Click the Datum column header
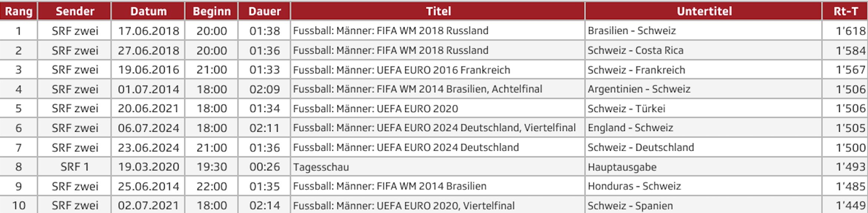Viewport: 868px width, 213px height. [x=148, y=11]
